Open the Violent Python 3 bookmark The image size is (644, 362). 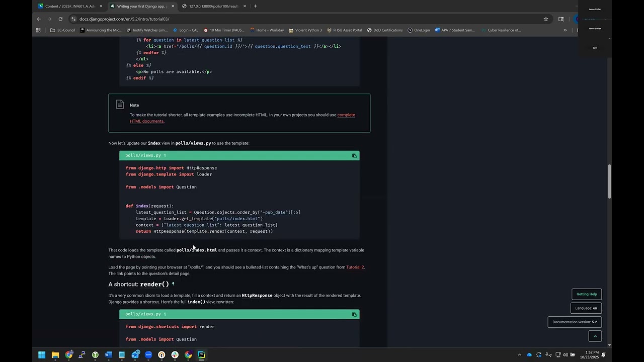click(305, 30)
